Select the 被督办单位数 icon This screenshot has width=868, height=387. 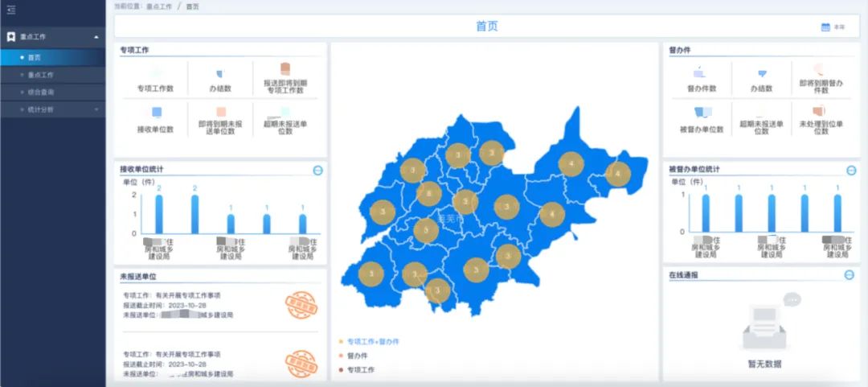tap(702, 113)
